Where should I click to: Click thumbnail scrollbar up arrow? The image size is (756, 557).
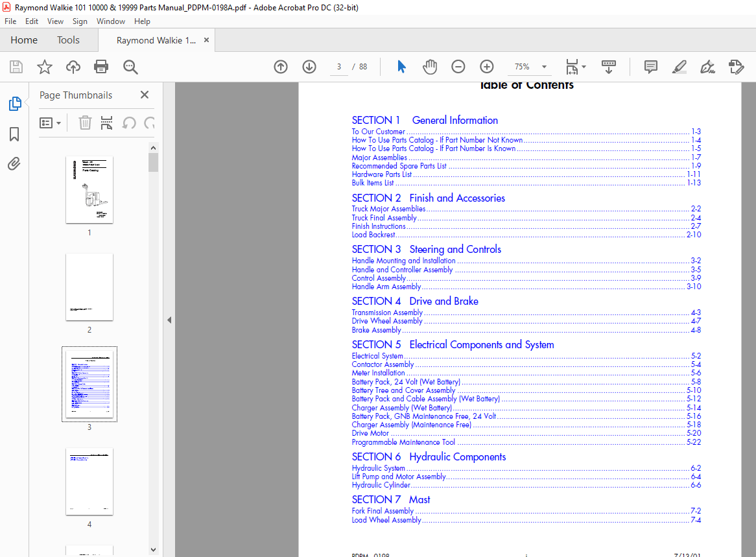pyautogui.click(x=153, y=148)
